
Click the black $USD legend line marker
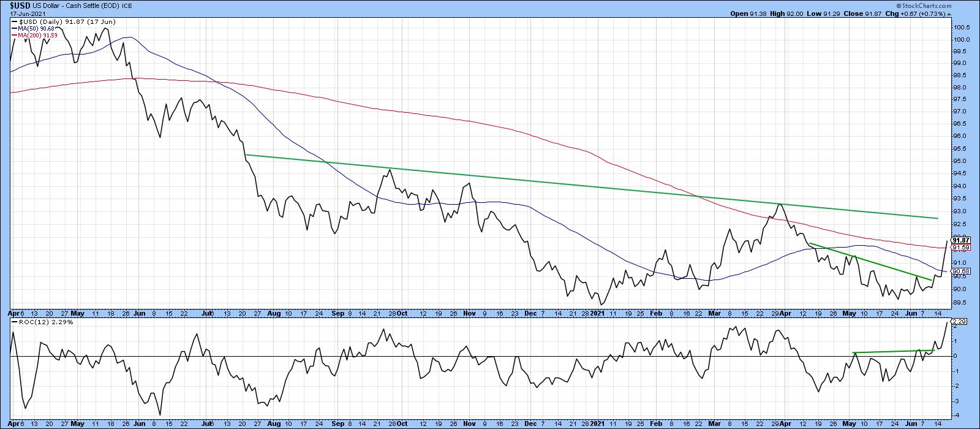tap(15, 23)
